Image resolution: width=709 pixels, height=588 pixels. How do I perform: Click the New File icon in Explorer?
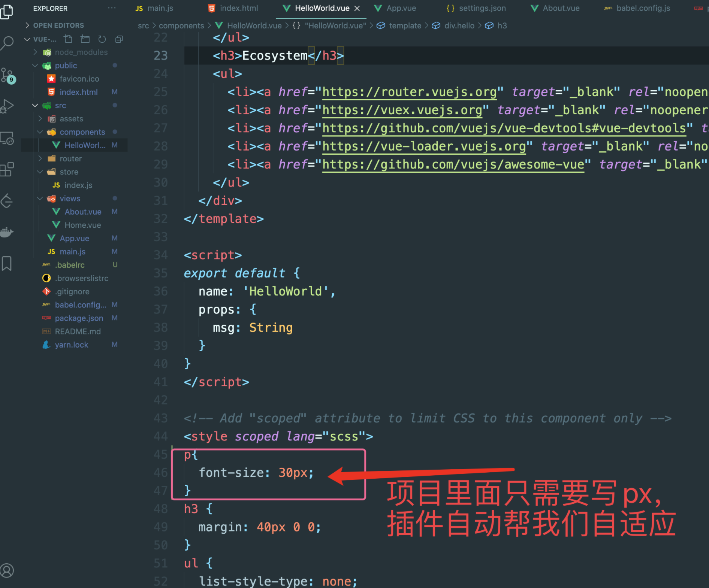pos(68,39)
